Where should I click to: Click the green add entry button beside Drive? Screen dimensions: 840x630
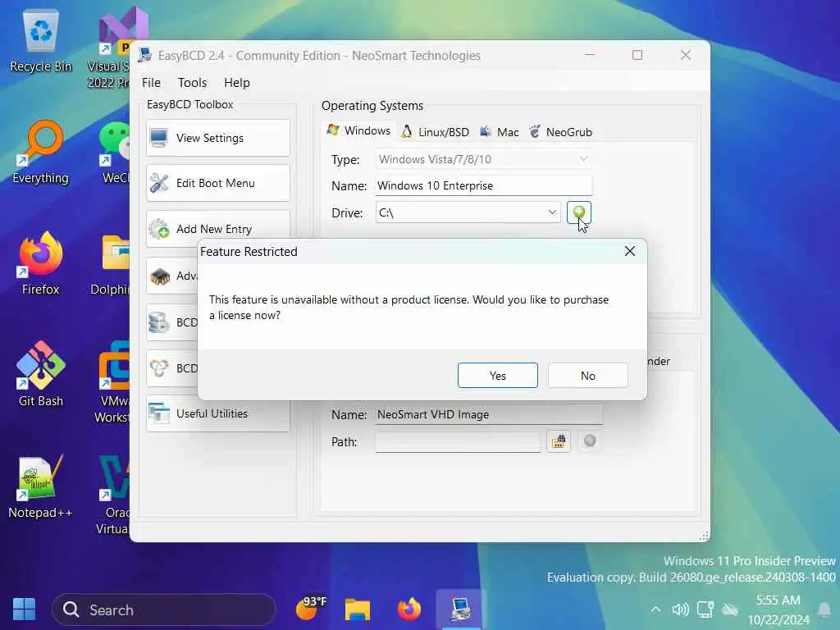tap(578, 212)
